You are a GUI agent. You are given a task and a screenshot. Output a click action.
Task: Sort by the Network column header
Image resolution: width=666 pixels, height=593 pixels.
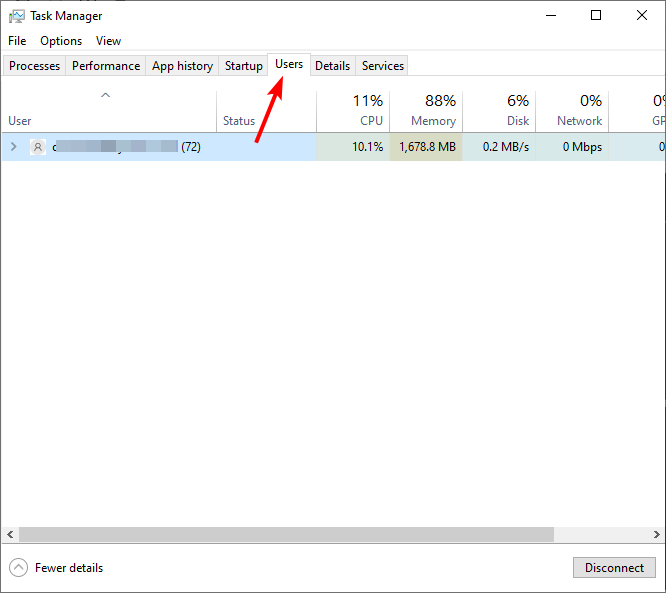pos(572,111)
